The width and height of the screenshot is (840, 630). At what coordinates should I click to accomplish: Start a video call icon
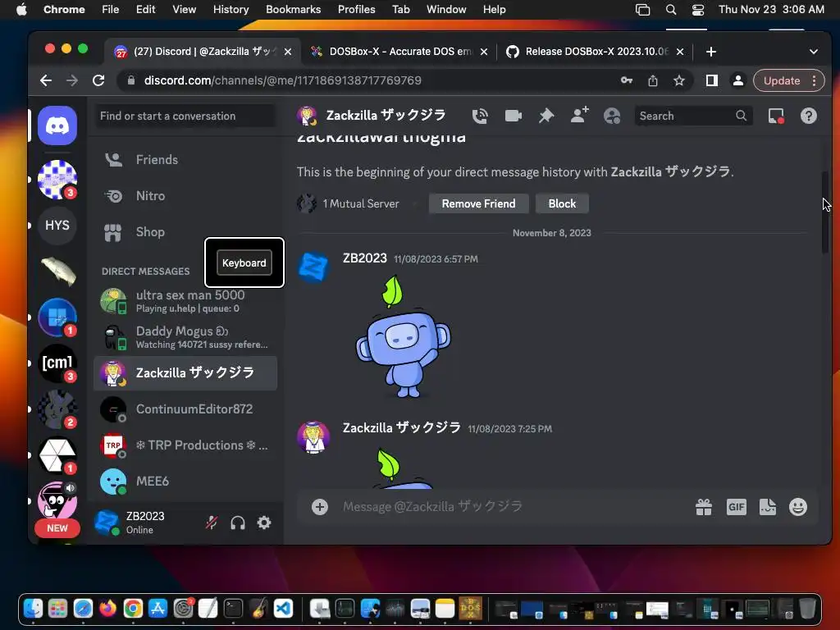(x=514, y=116)
